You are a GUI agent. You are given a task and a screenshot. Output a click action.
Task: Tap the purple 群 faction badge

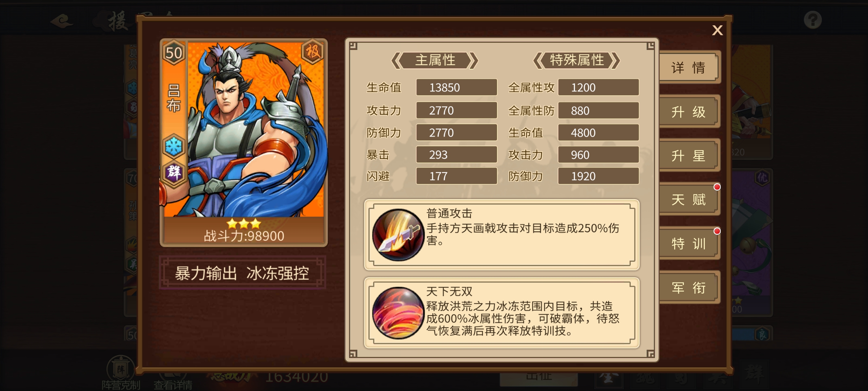click(x=174, y=172)
